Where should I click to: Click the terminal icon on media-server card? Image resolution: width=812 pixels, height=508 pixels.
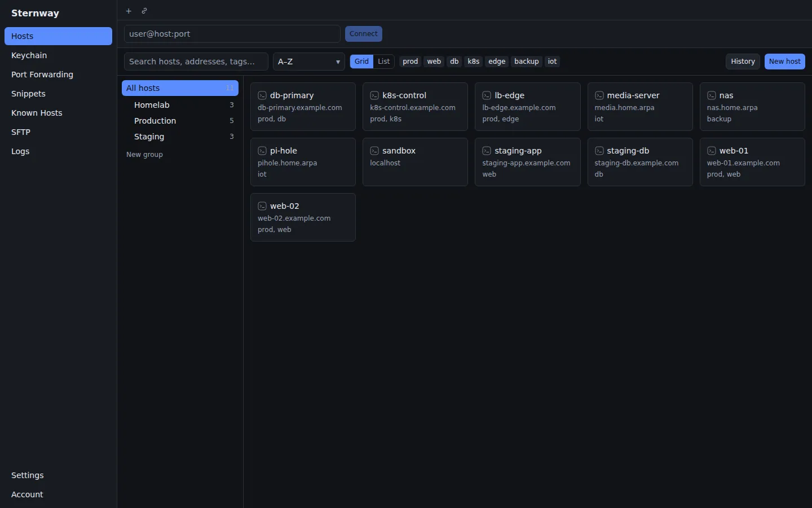point(599,95)
